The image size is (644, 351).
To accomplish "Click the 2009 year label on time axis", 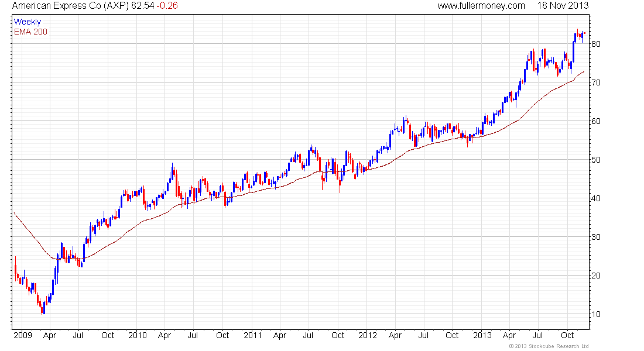I will (x=23, y=335).
